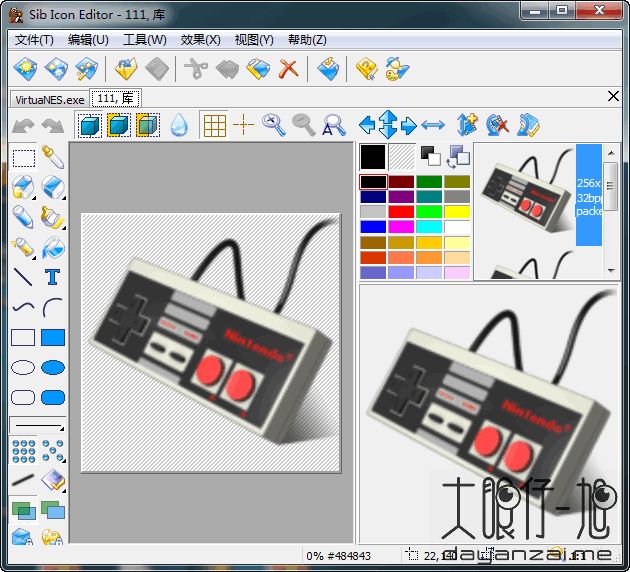Viewport: 630px width, 572px height.
Task: Select the Text tool
Action: pos(53,277)
